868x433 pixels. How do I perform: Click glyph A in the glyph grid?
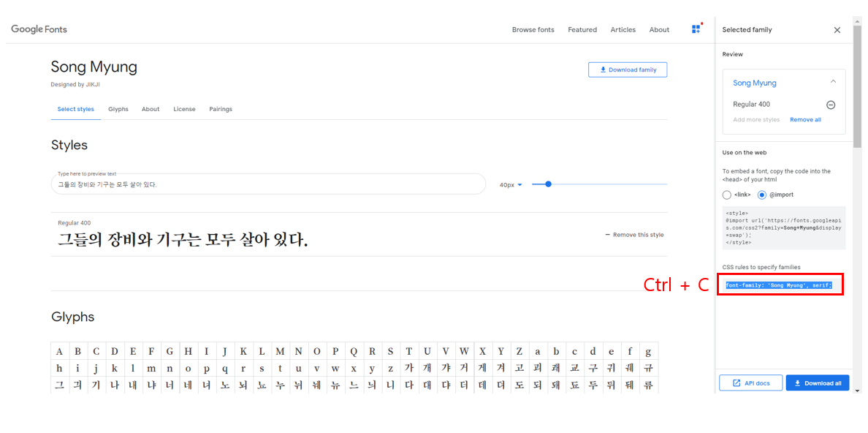tap(60, 351)
